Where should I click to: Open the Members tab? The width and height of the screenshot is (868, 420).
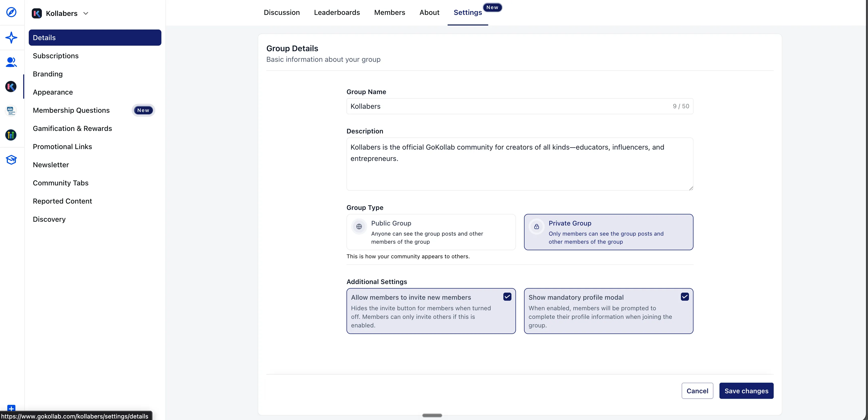point(390,12)
